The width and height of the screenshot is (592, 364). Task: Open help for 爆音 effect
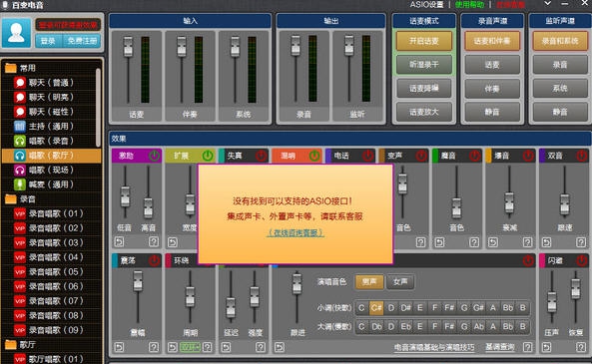pyautogui.click(x=527, y=241)
